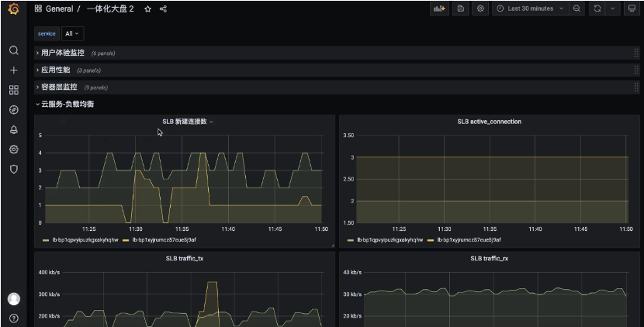Click the Add panel toolbar icon
This screenshot has width=644, height=327.
(439, 9)
